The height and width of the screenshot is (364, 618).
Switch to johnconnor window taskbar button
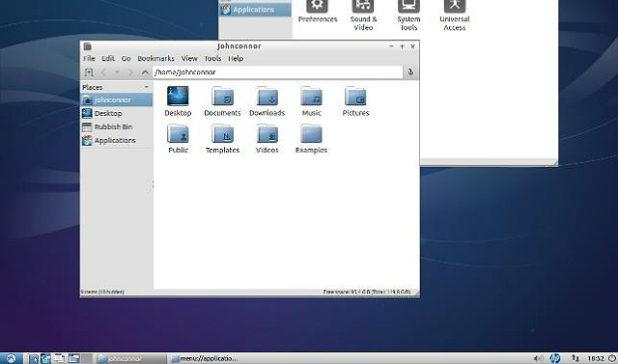coord(131,358)
